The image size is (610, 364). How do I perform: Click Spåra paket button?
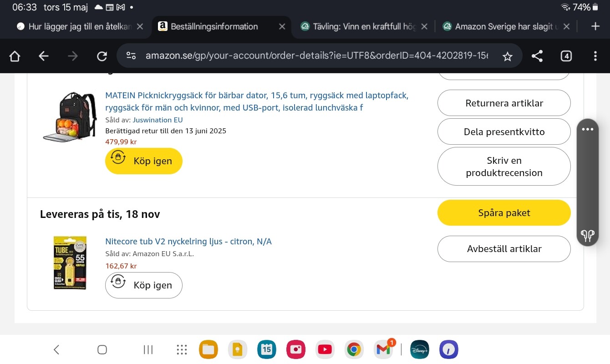(504, 212)
